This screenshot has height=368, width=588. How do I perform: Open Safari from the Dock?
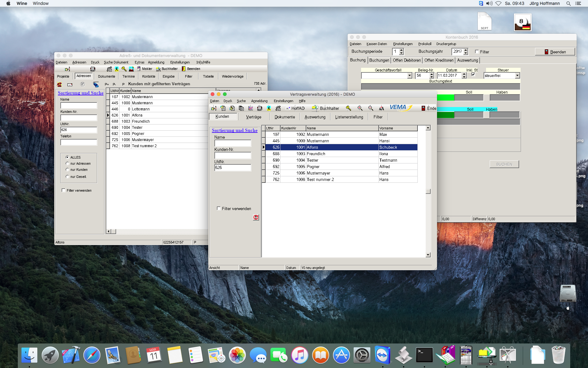[92, 355]
